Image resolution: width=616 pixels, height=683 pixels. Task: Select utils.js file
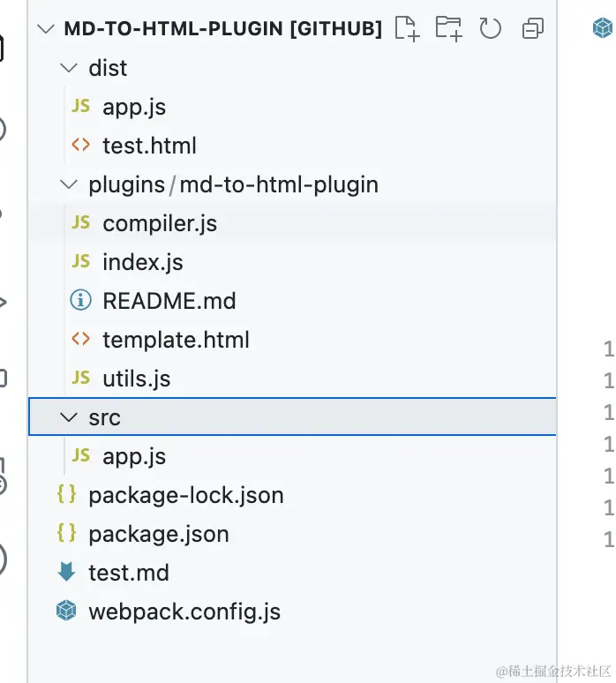[136, 379]
